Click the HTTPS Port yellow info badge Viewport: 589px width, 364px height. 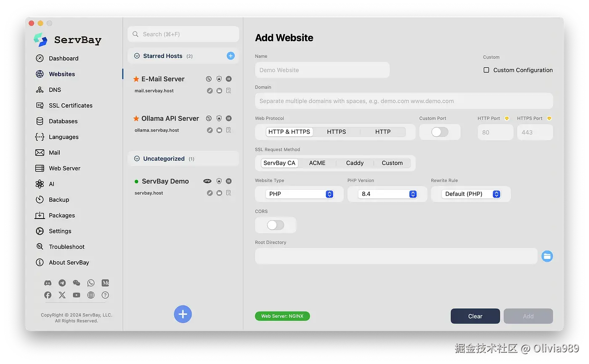pyautogui.click(x=549, y=119)
